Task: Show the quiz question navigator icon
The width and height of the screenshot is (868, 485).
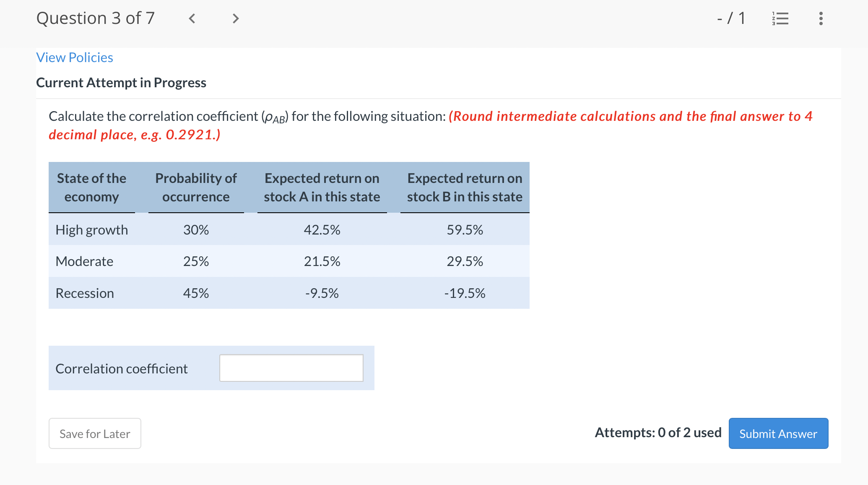Action: (x=780, y=18)
